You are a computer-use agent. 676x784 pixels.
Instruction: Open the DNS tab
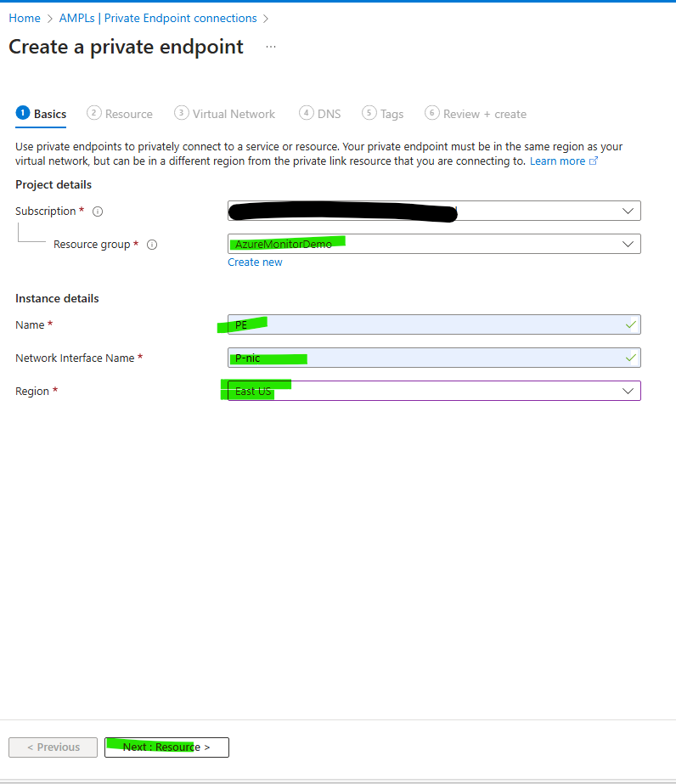(319, 114)
